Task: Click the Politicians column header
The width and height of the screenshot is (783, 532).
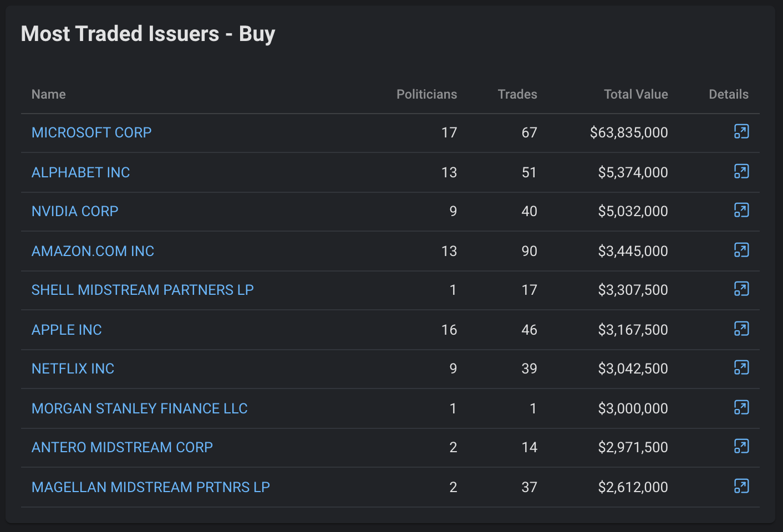Action: 426,94
